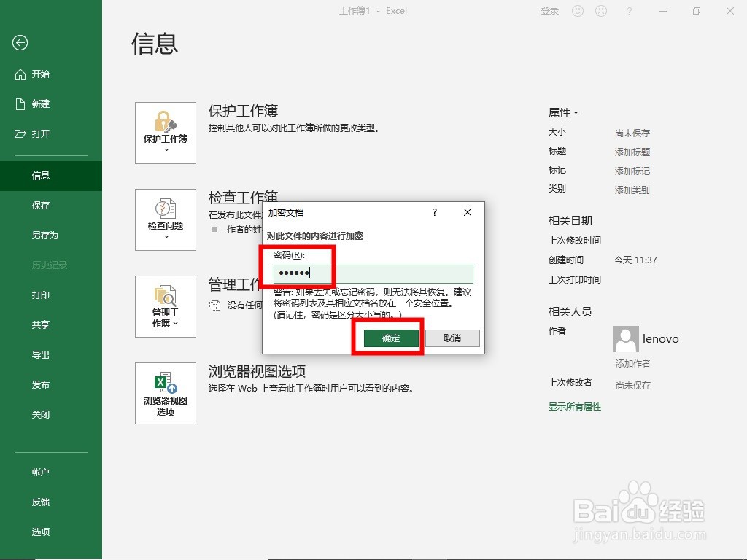This screenshot has width=747, height=560.
Task: Click the 浏览器视图选项 icon button
Action: point(166,393)
